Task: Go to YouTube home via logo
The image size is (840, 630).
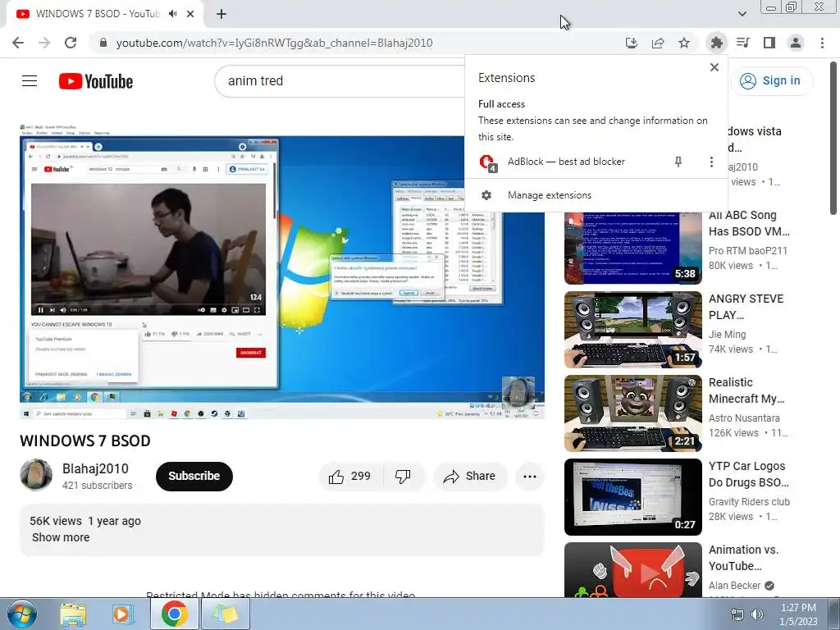Action: tap(96, 81)
